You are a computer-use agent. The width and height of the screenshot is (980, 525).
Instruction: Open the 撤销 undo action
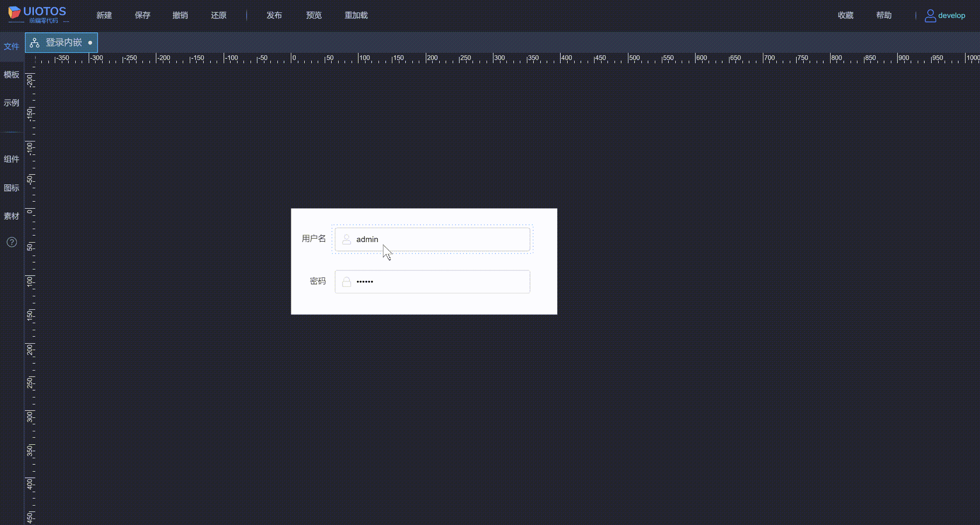tap(180, 15)
